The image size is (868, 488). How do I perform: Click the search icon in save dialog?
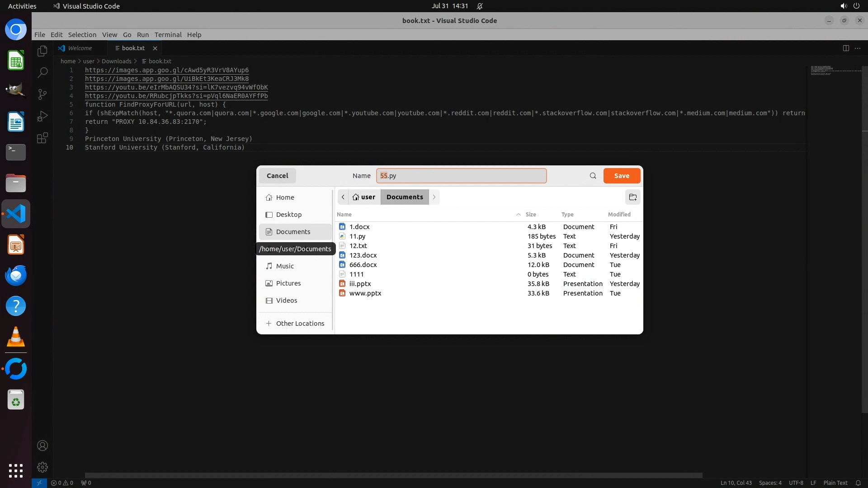tap(593, 176)
